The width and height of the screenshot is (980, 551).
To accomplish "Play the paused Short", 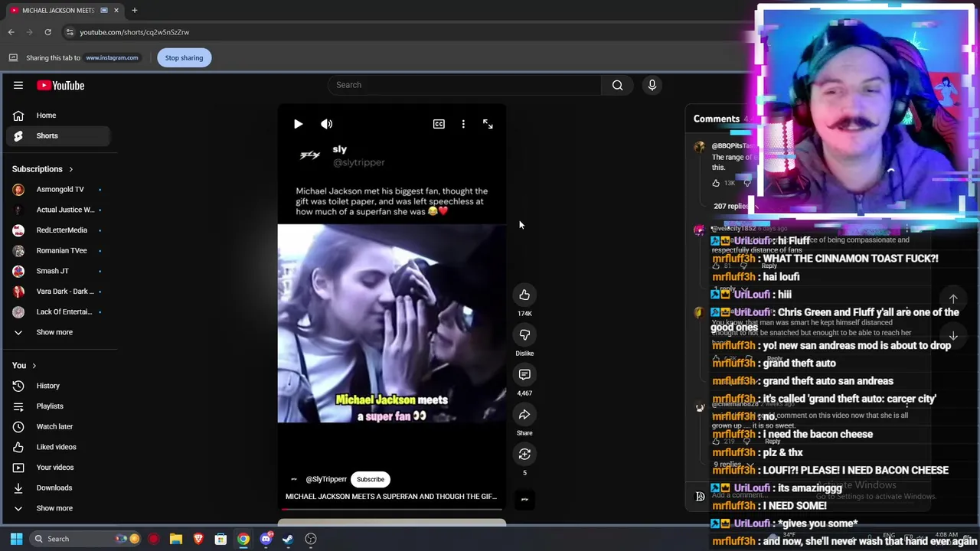I will (298, 124).
